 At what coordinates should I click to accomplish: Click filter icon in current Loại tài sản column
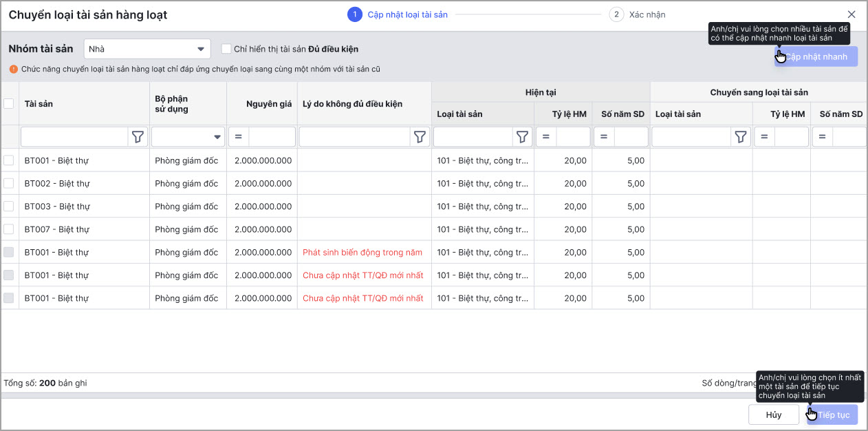(x=523, y=137)
